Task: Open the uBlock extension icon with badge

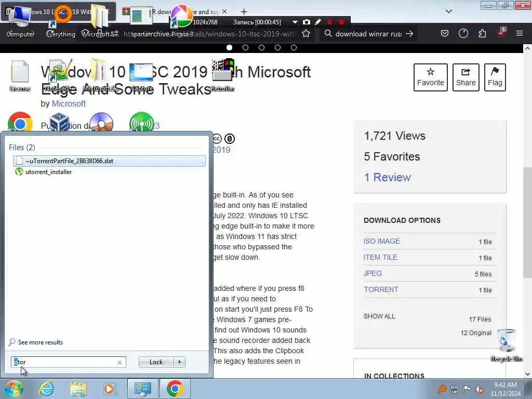Action: 501,33
